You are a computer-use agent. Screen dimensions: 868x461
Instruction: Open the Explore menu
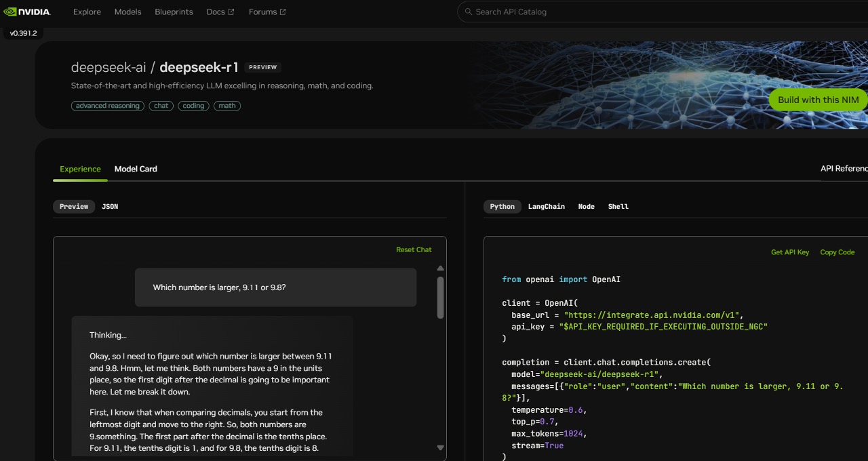pos(87,12)
